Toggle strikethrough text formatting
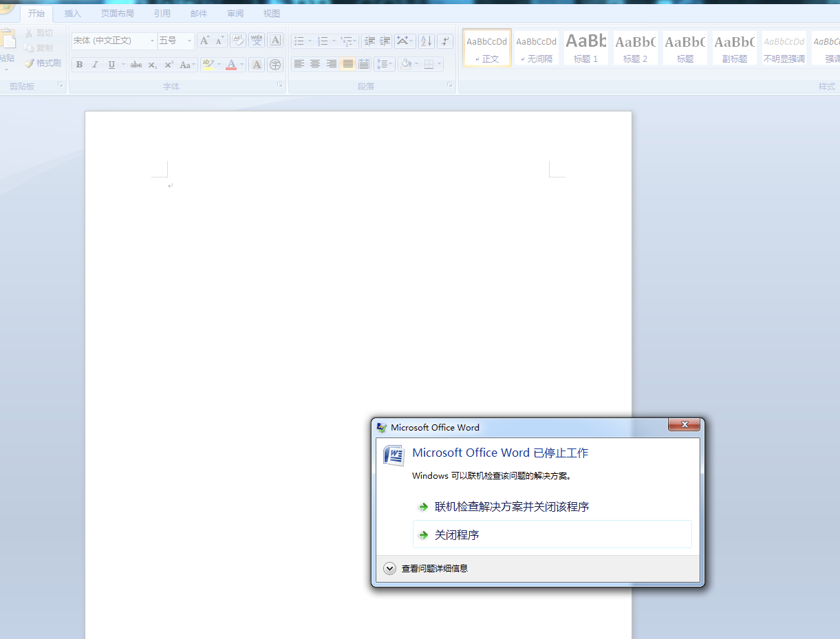Screen dimensions: 840x639 pyautogui.click(x=136, y=65)
